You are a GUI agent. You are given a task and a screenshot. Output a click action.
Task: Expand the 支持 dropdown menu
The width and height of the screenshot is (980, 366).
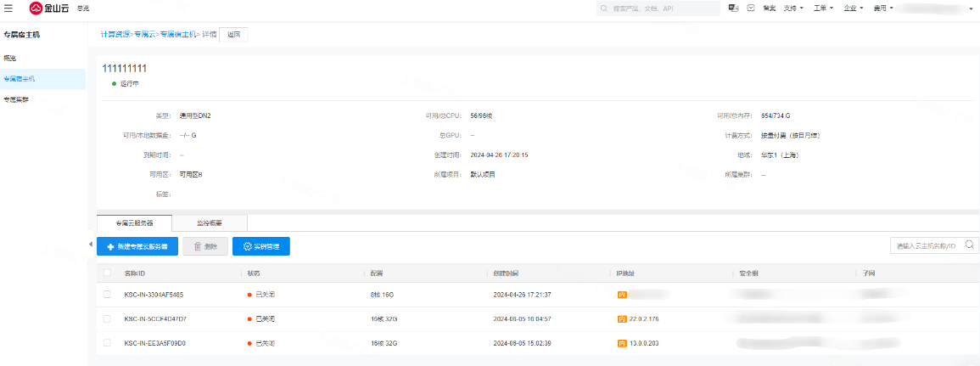point(794,8)
